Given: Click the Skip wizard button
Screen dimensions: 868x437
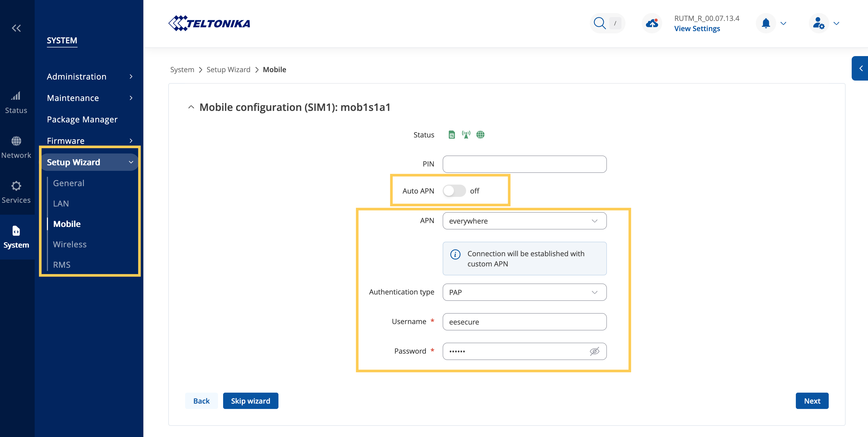Looking at the screenshot, I should point(250,401).
